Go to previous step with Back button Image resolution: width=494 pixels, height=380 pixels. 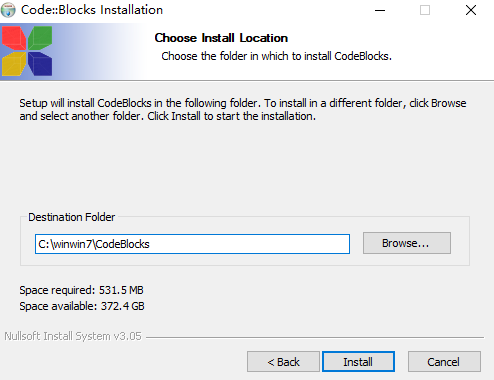283,362
